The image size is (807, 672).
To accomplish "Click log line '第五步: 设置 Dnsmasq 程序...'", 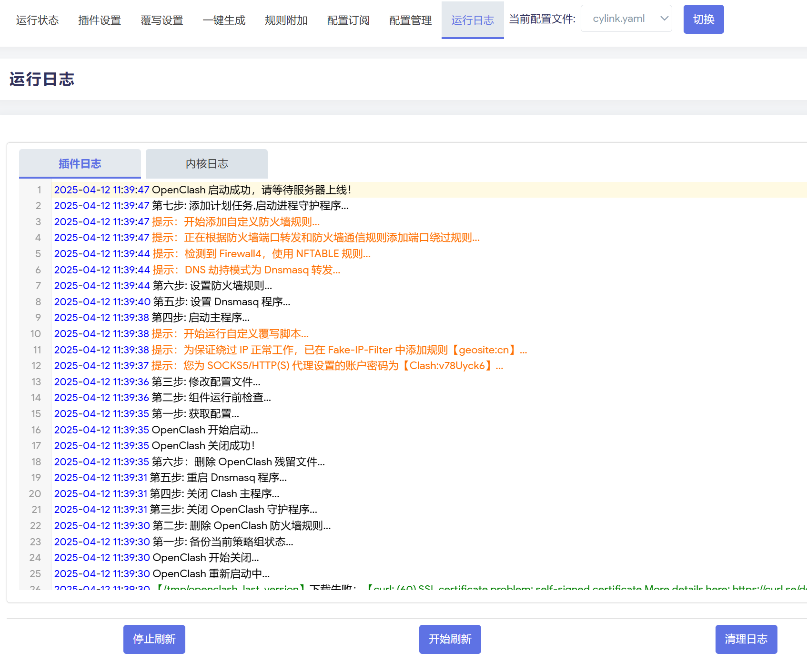I will (172, 302).
